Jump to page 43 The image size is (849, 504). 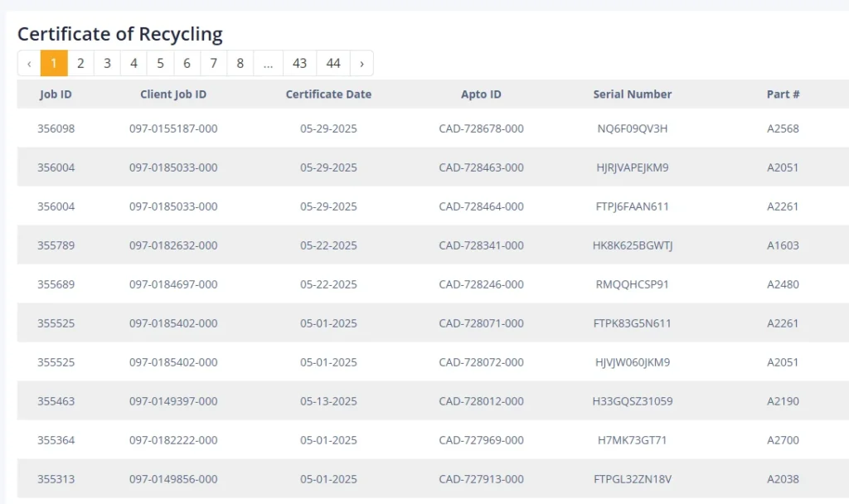pyautogui.click(x=299, y=63)
